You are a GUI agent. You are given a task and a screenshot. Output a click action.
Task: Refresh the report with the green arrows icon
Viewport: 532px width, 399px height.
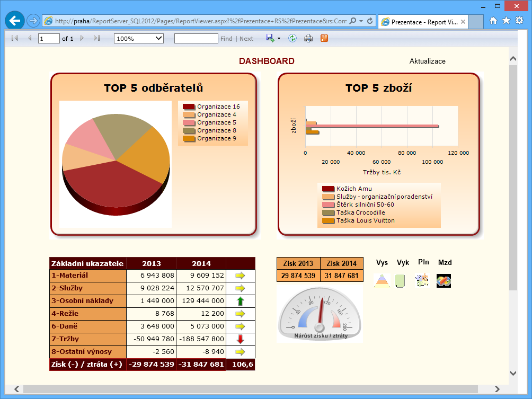(292, 38)
